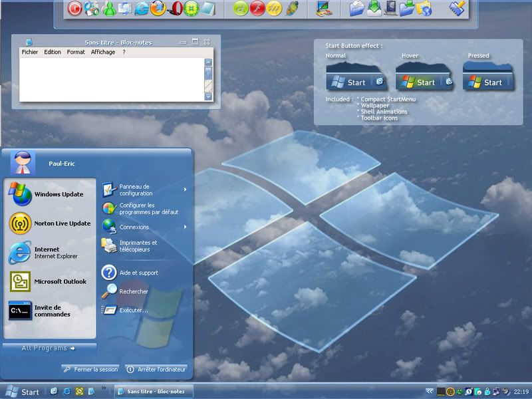This screenshot has height=399, width=532.
Task: Open Rechercher in the Start menu
Action: tap(126, 291)
